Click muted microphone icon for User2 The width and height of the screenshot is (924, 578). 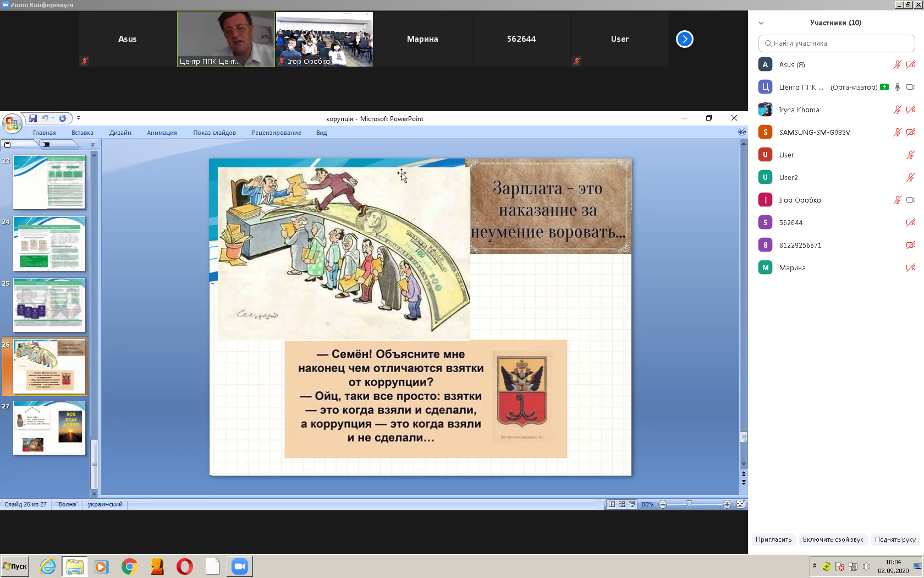tap(911, 177)
